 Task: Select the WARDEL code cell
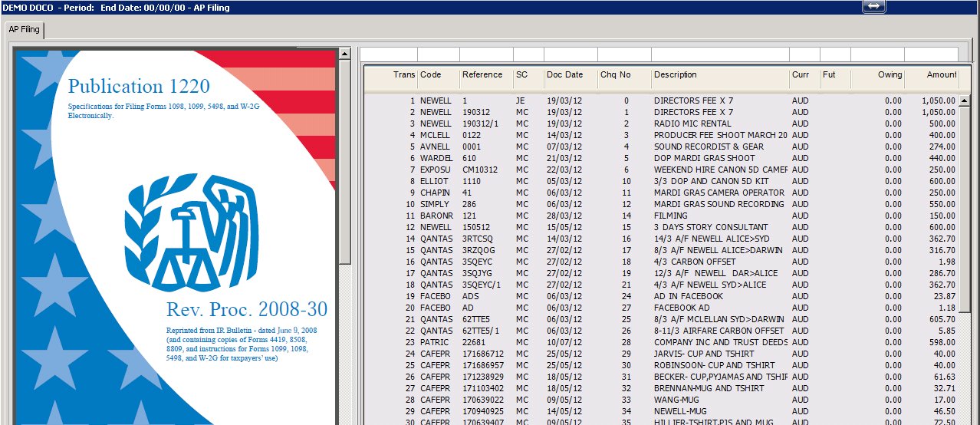[436, 158]
